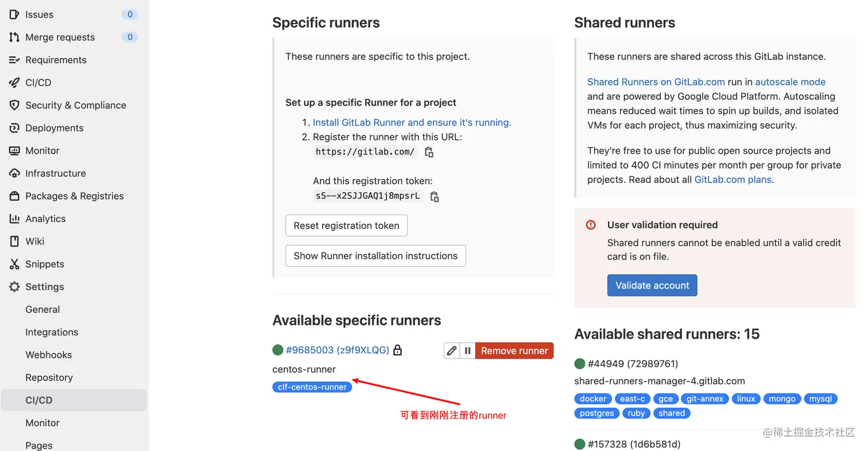Image resolution: width=868 pixels, height=451 pixels.
Task: Click the Merge requests sidebar icon
Action: click(x=14, y=37)
